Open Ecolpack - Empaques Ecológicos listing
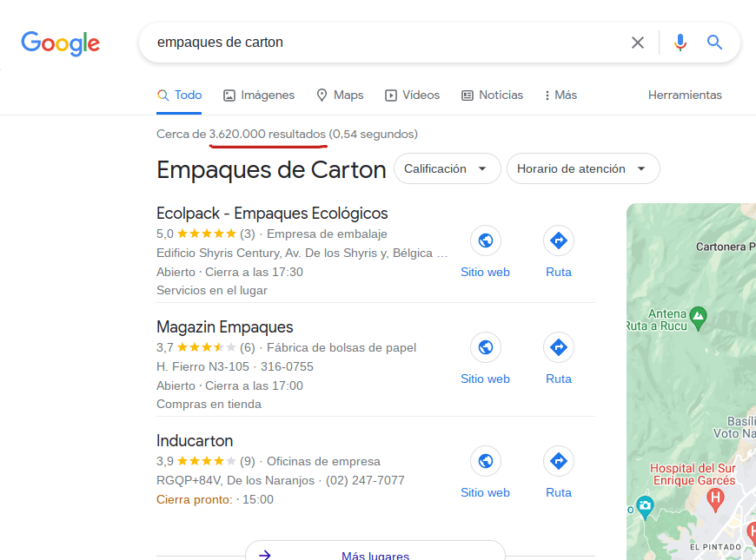756x560 pixels. point(272,213)
